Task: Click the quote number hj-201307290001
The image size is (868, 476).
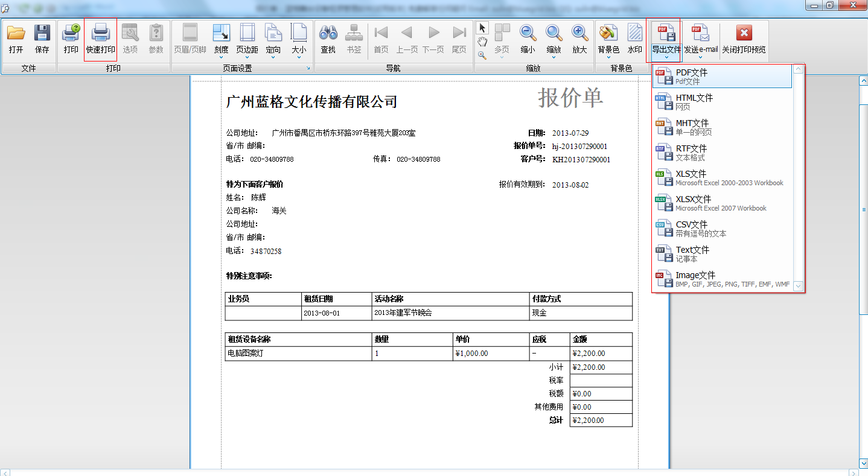Action: pos(579,147)
